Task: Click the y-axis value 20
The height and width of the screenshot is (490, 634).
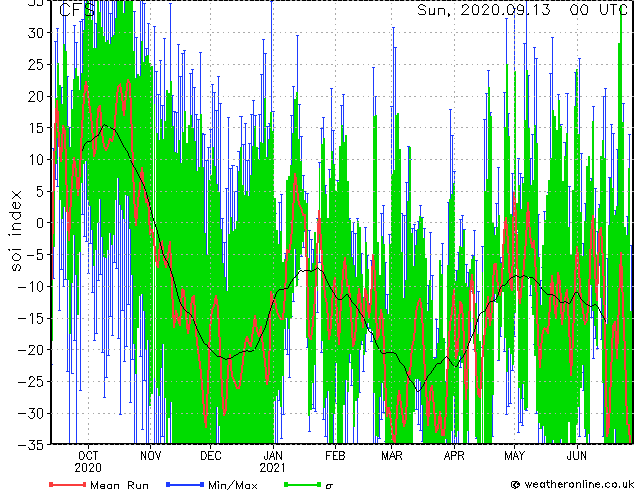Action: (36, 96)
